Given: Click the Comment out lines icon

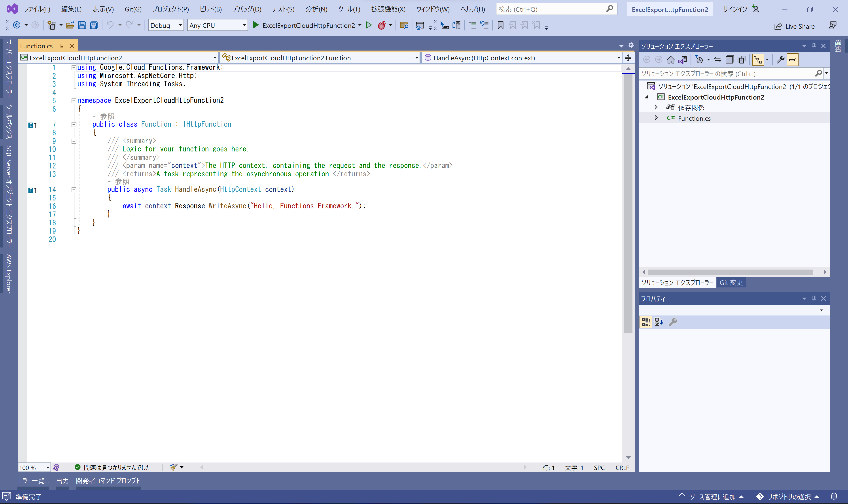Looking at the screenshot, I should 473,25.
